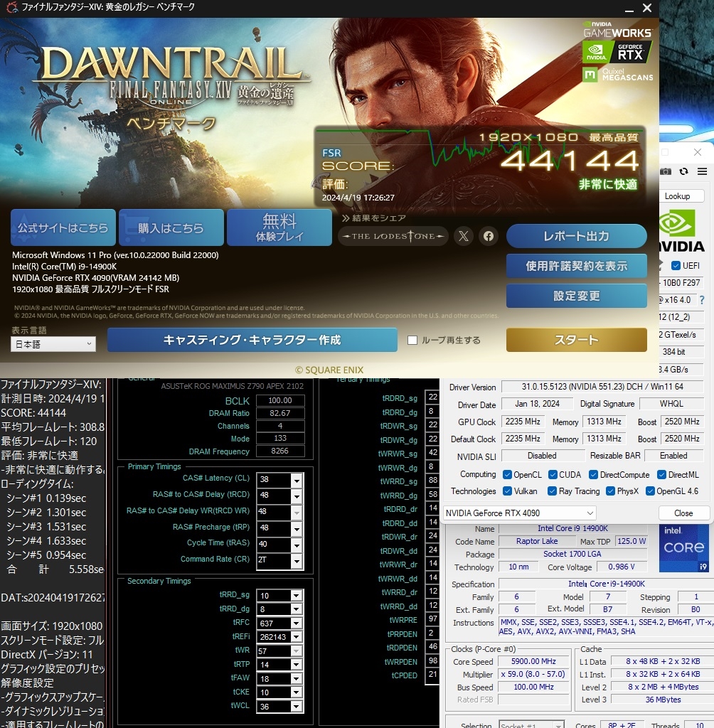Share result on X (Twitter) icon
The image size is (714, 728).
[463, 236]
